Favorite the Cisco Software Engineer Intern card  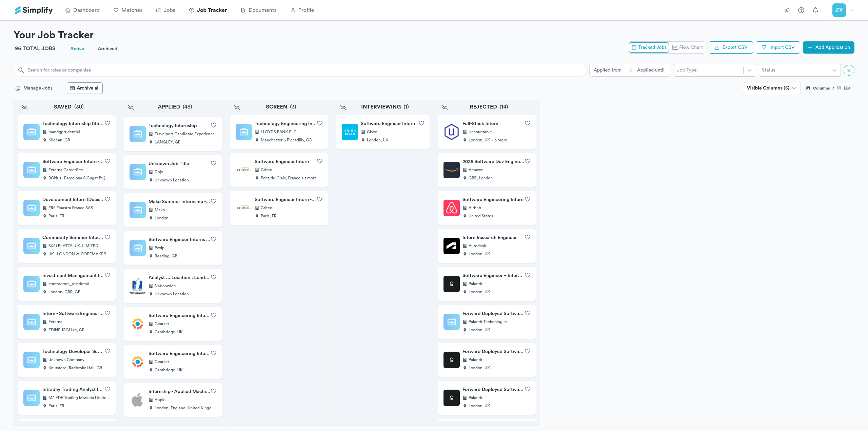pos(421,123)
